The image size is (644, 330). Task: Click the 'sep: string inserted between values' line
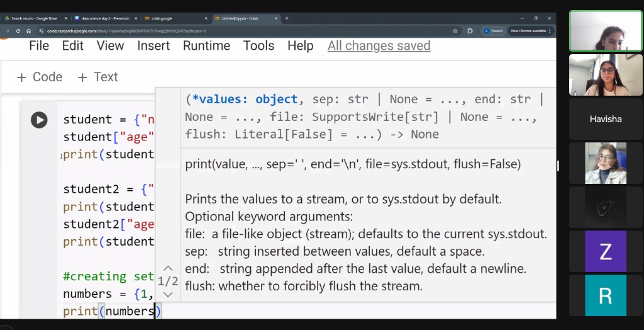(335, 251)
